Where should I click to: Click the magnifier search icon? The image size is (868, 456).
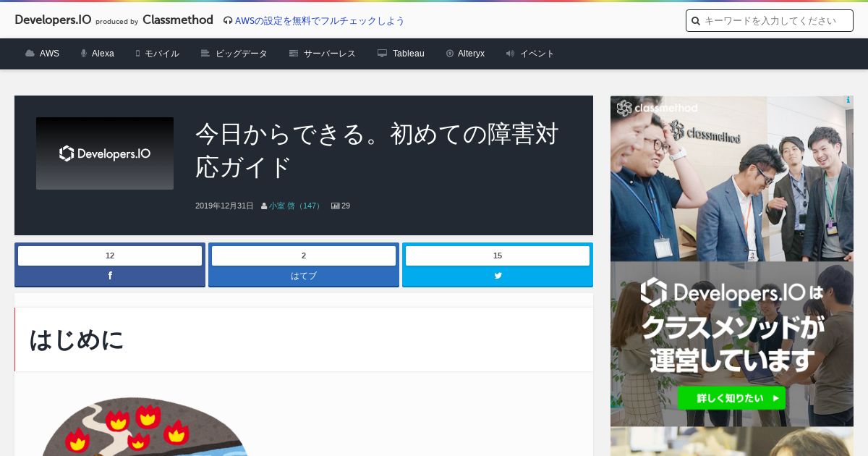tap(696, 21)
